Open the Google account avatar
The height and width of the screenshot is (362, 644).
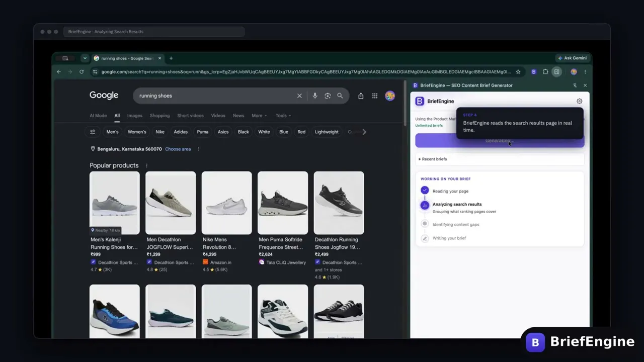click(390, 96)
